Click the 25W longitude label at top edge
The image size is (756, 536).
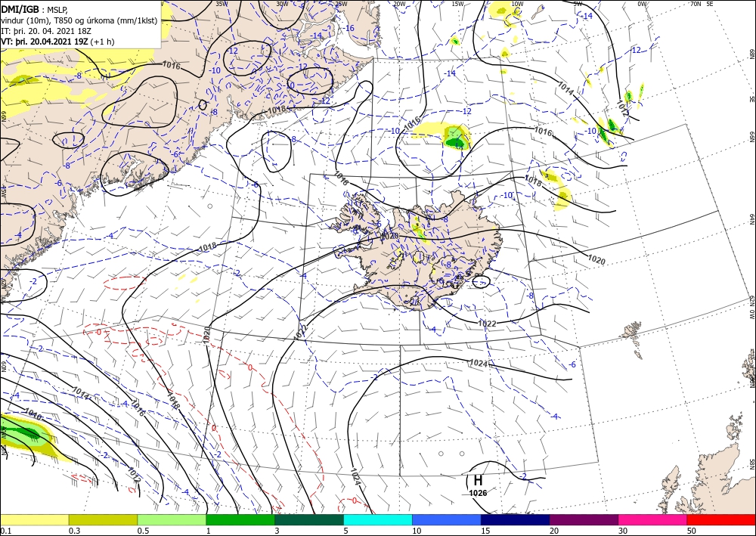tap(341, 4)
